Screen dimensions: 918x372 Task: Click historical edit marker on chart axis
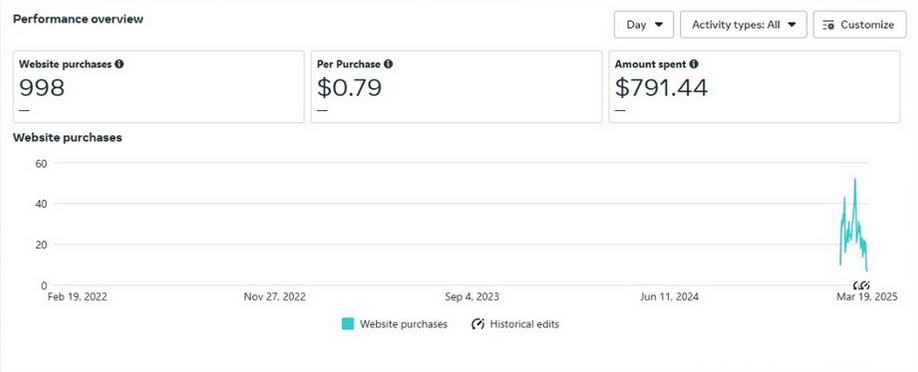(861, 285)
